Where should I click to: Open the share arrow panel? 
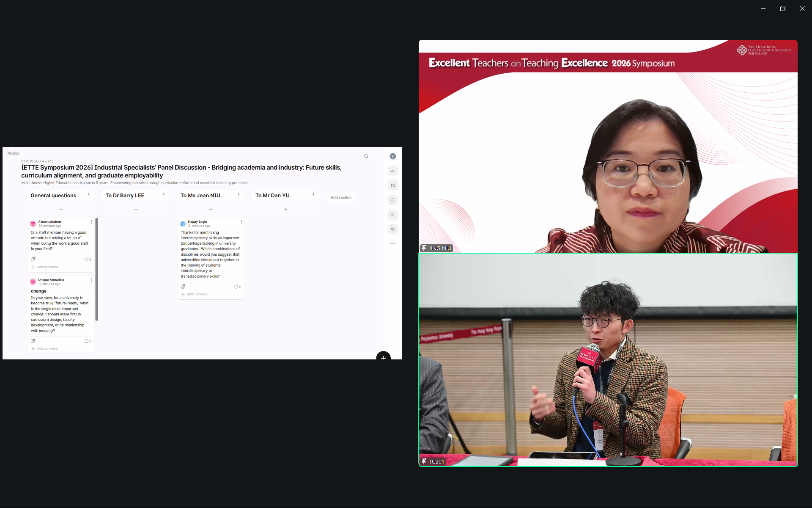[x=392, y=171]
